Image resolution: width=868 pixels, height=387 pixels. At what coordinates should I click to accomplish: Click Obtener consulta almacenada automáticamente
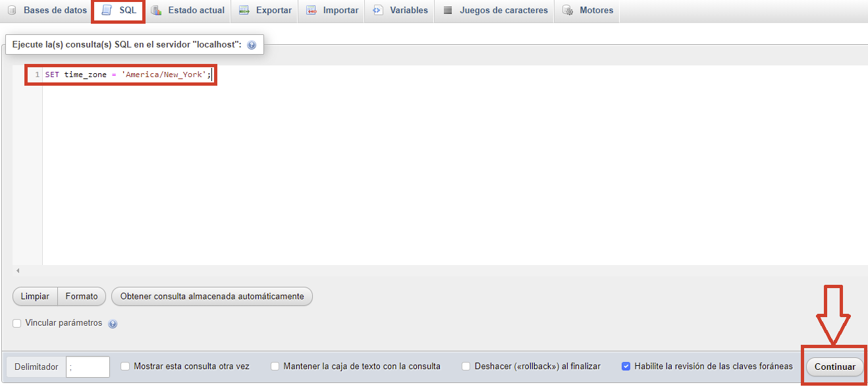[x=212, y=297]
